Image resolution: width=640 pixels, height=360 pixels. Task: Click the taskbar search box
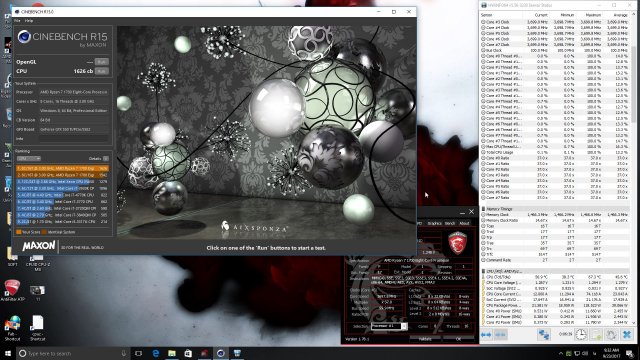(73, 353)
